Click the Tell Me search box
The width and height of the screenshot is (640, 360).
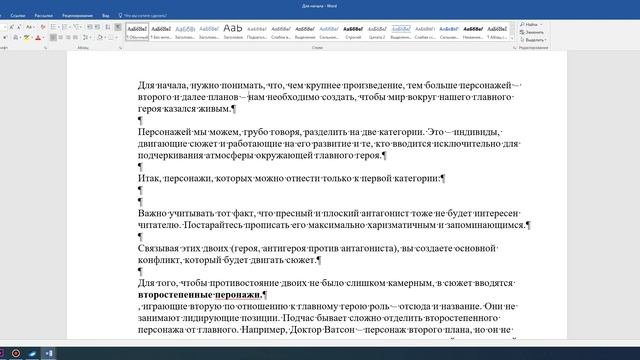point(142,16)
